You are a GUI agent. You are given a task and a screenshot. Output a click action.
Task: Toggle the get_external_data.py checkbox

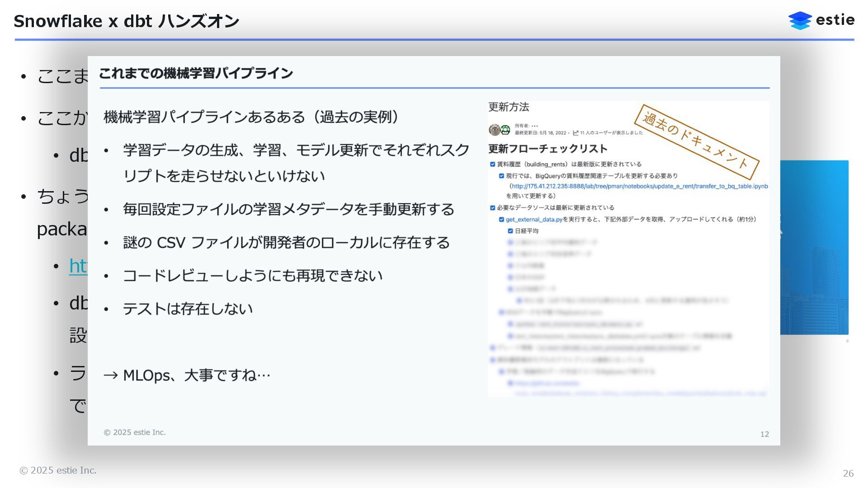[501, 220]
